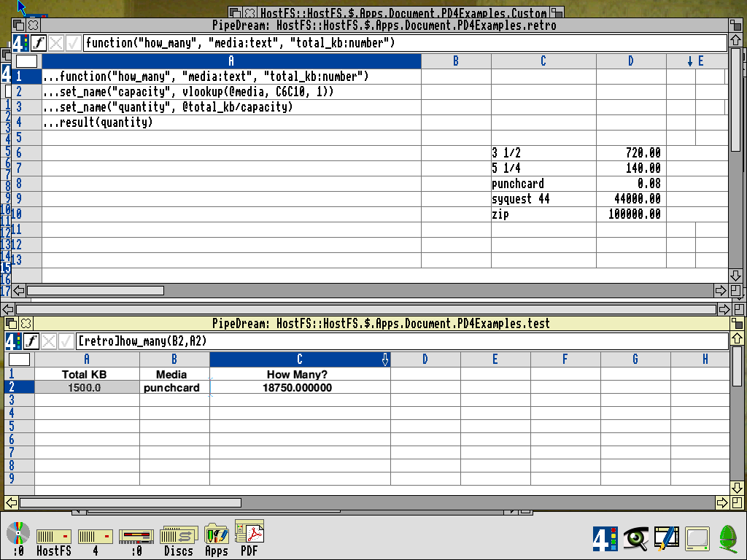
Task: Open the function selector in the retro window
Action: [x=39, y=43]
